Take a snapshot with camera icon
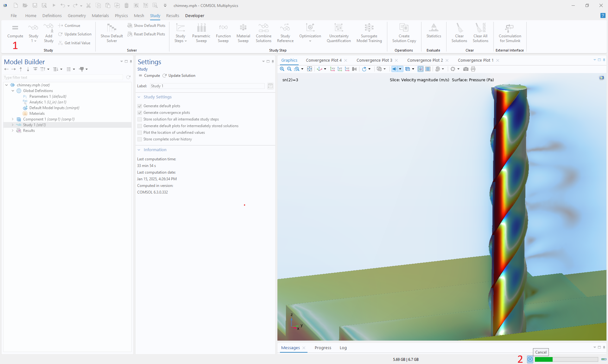The image size is (608, 364). tap(465, 69)
